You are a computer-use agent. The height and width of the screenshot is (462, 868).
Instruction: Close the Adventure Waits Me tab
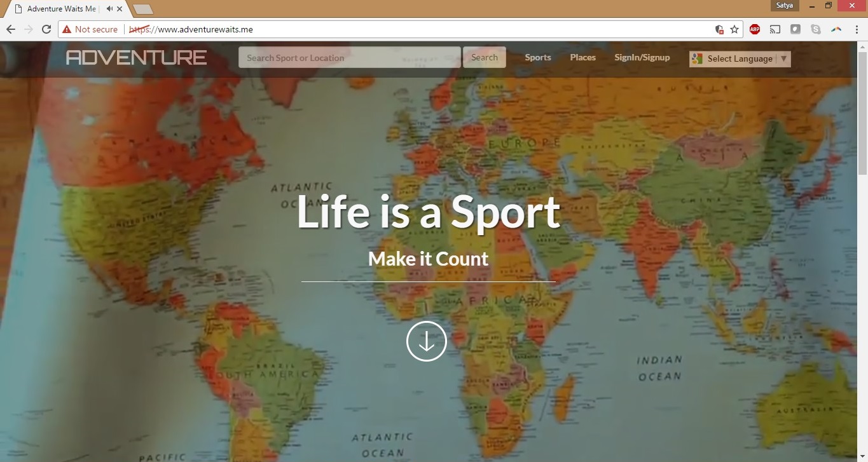pos(120,9)
